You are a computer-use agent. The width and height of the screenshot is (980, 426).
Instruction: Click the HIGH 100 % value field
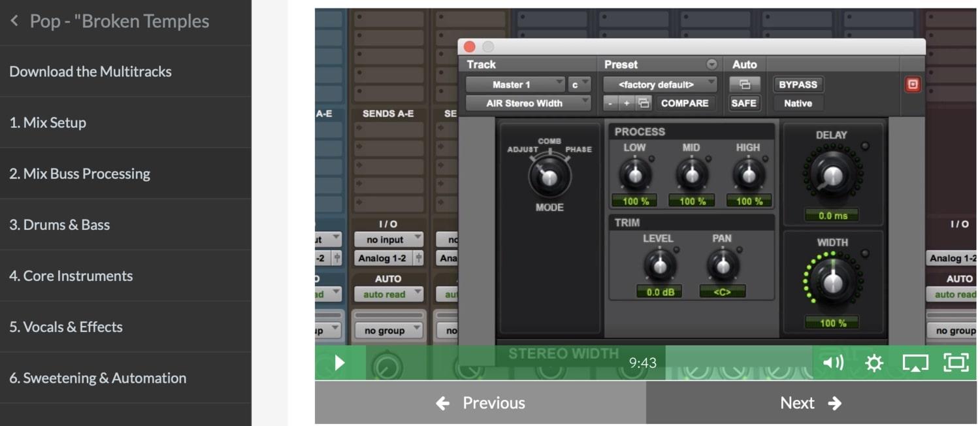(748, 201)
